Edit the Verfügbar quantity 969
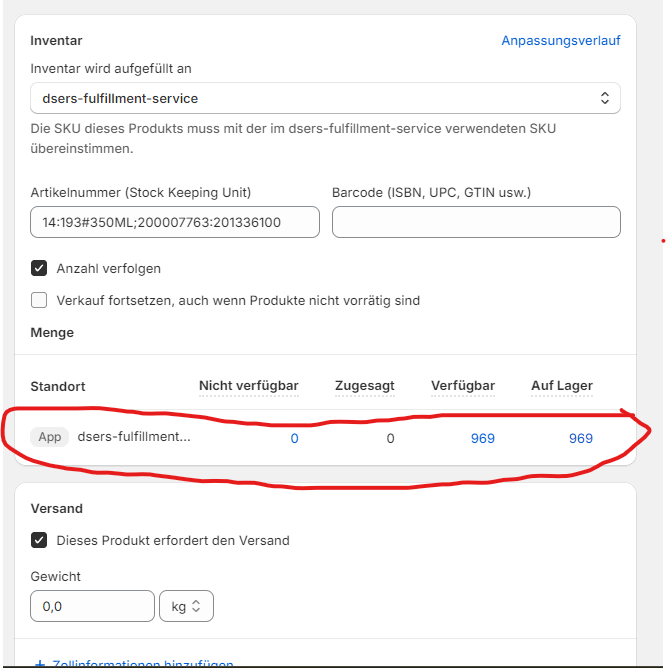Screen dimensions: 666x668 (482, 438)
